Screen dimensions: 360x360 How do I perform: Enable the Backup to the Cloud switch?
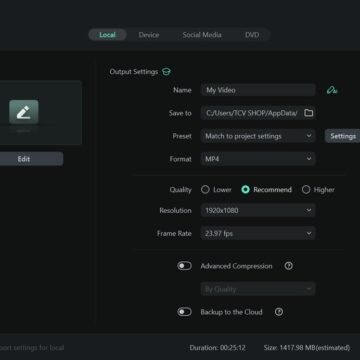(x=184, y=312)
